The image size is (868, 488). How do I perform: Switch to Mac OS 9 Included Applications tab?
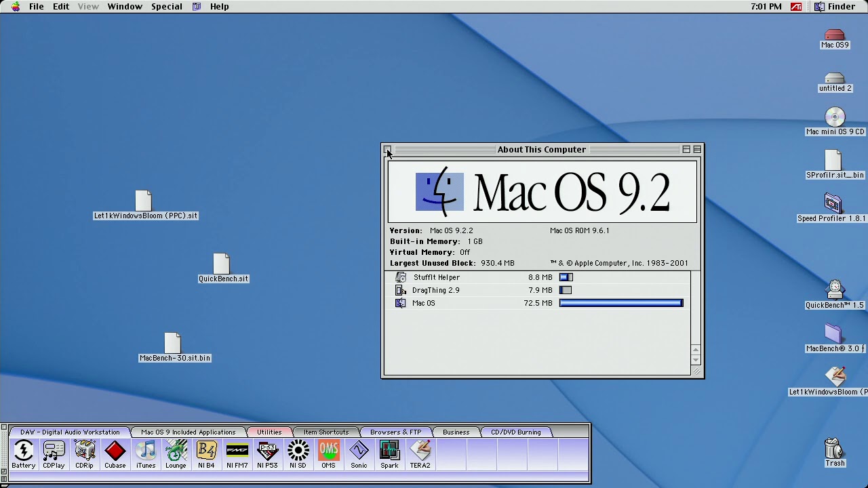[189, 432]
